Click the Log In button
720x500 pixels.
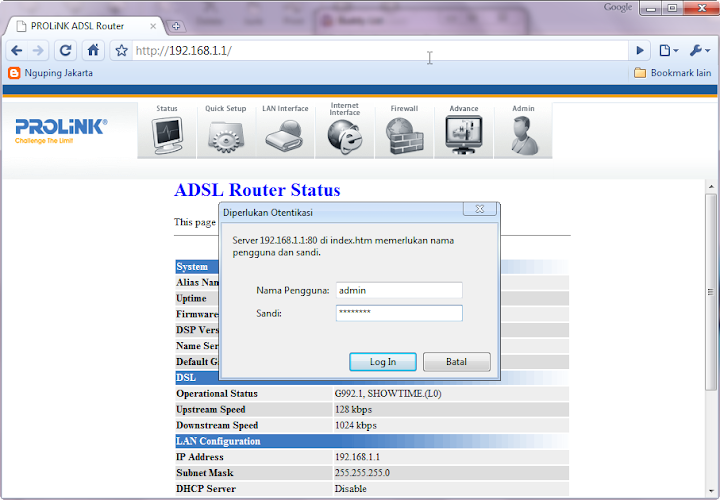(x=383, y=362)
